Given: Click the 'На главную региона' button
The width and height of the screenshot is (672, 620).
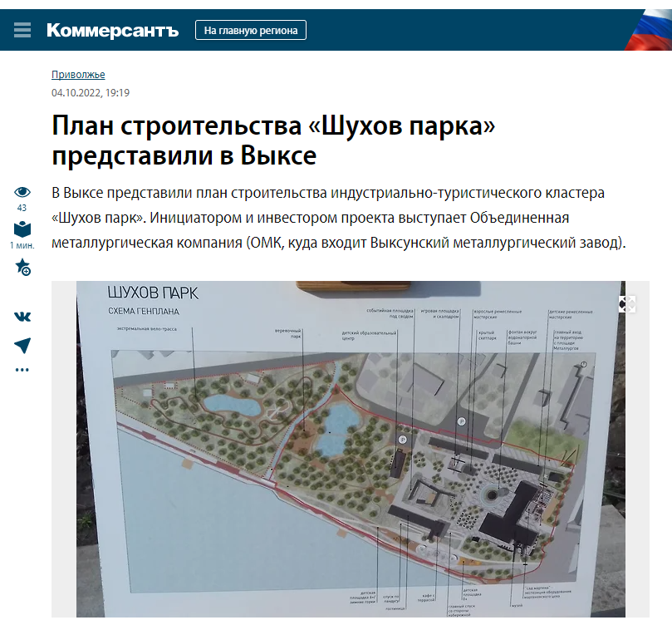Looking at the screenshot, I should tap(251, 31).
